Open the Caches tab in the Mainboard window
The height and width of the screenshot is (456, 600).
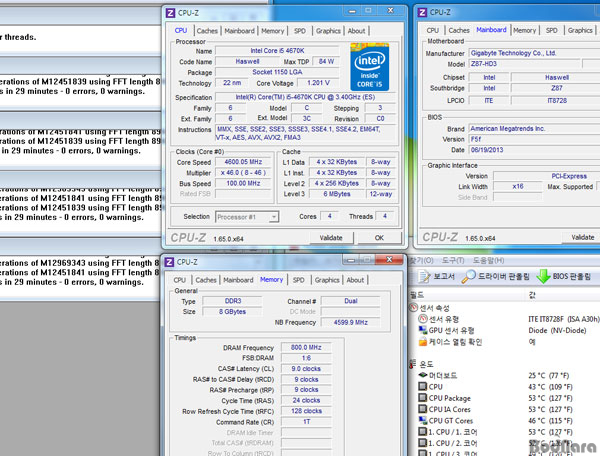[459, 30]
